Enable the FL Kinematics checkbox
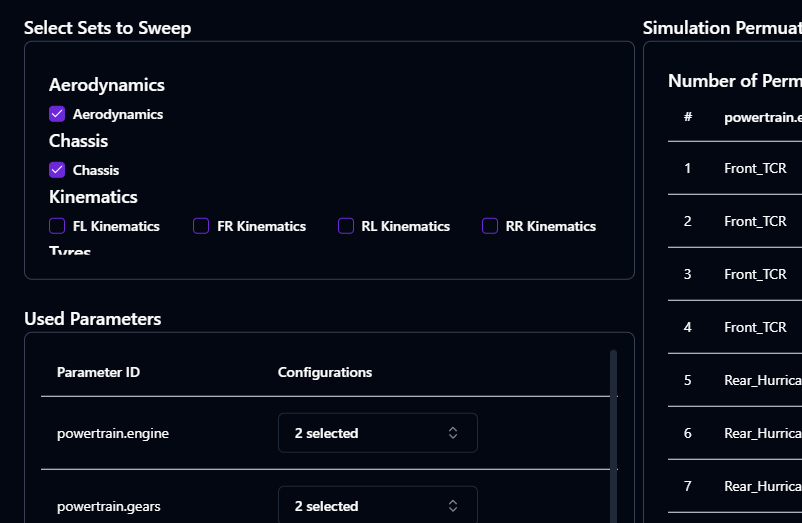The width and height of the screenshot is (802, 523). (x=57, y=226)
